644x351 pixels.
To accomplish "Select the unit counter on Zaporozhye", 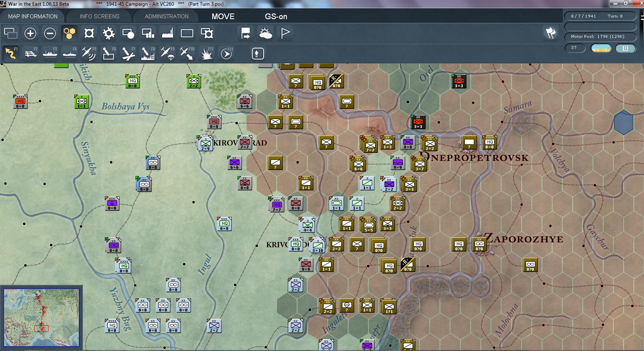I will coord(480,245).
